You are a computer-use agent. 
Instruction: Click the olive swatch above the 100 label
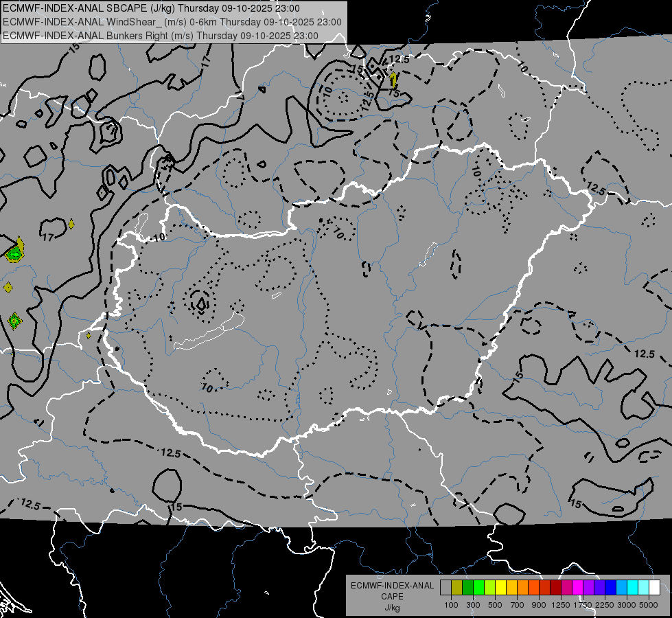click(457, 587)
